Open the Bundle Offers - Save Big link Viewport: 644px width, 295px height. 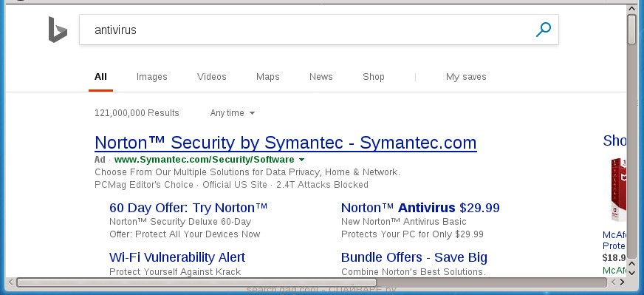[x=414, y=257]
